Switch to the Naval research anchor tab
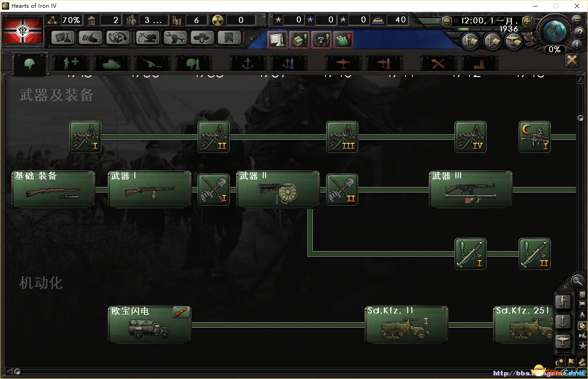The width and height of the screenshot is (588, 379). 248,64
